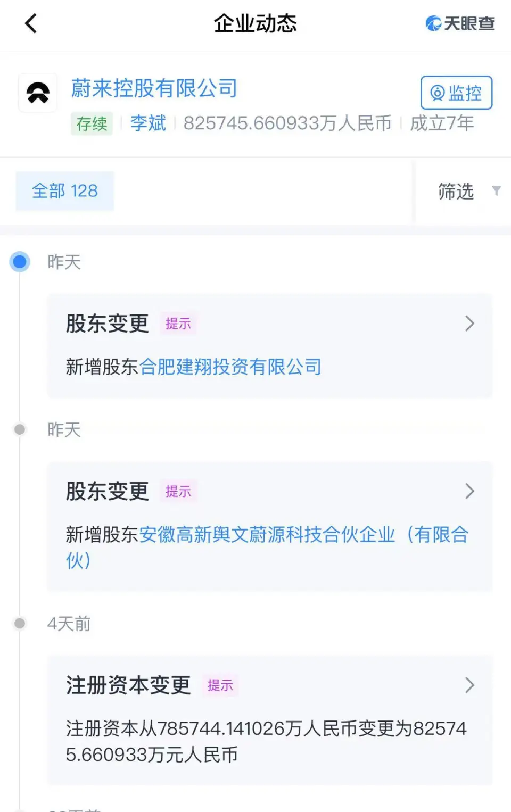Open the 蔚来控股有限公司 company name link

click(154, 88)
